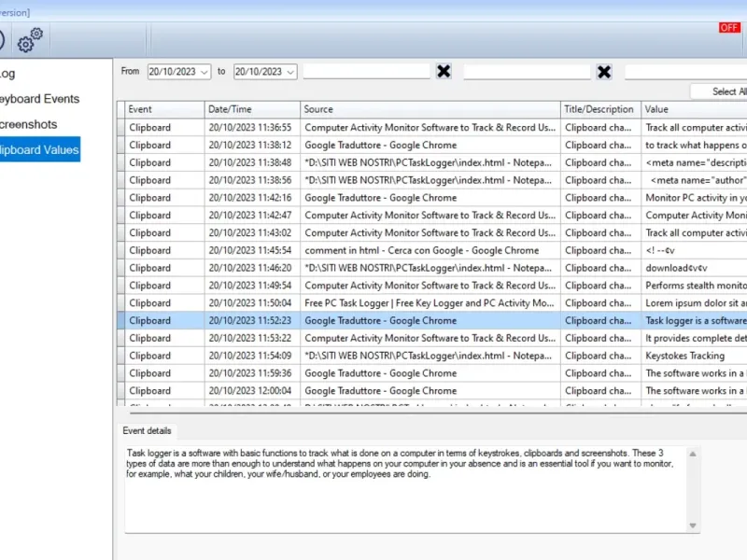747x560 pixels.
Task: Select row with time 12:00:04
Action: pyautogui.click(x=432, y=391)
